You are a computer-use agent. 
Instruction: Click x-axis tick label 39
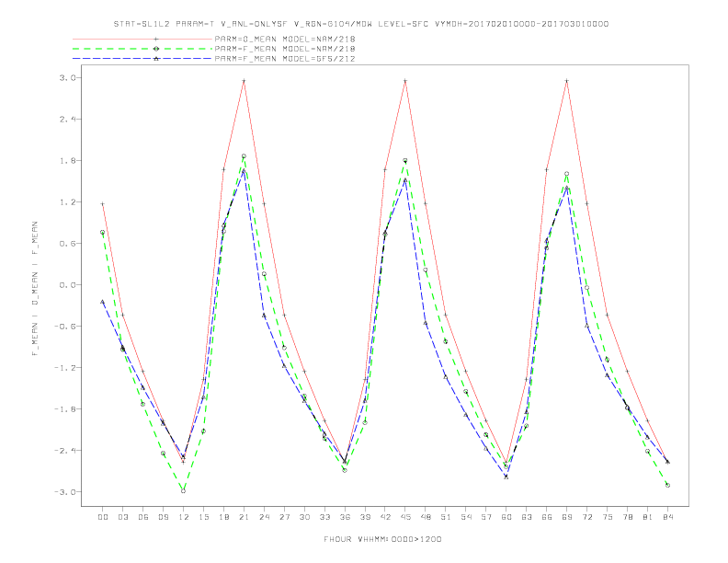(x=365, y=517)
